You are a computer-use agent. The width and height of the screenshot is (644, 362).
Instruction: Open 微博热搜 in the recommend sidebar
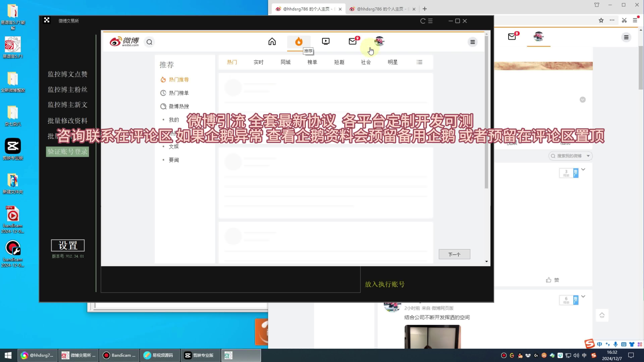coord(175,106)
